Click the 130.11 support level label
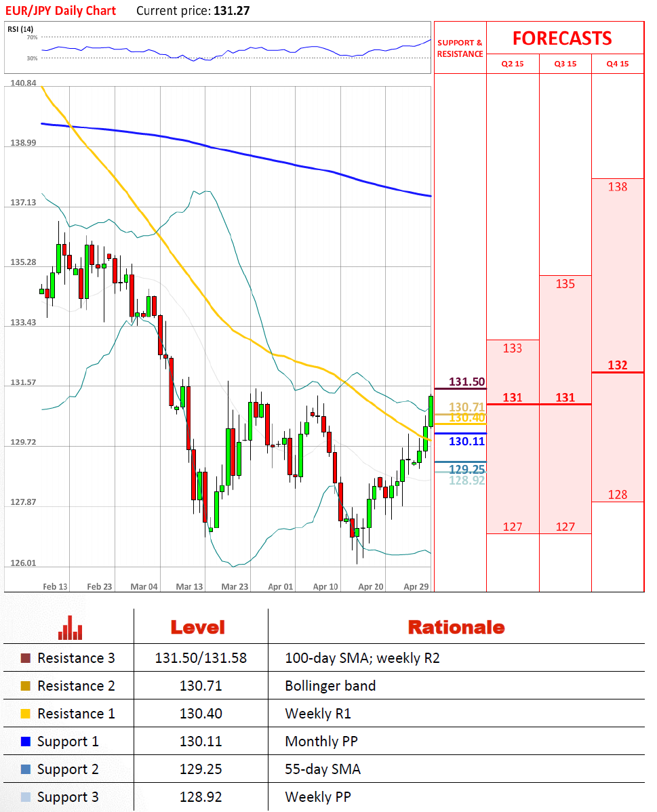Viewport: 657px width, 812px height. pos(467,441)
